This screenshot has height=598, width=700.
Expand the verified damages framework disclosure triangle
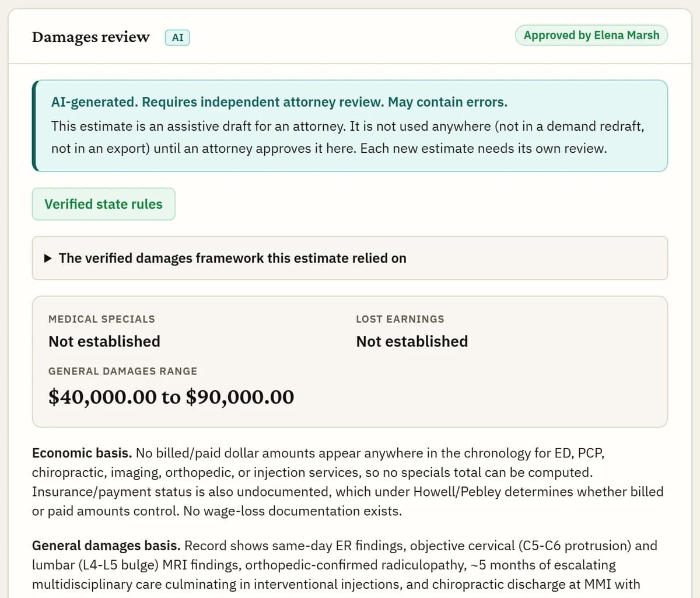pyautogui.click(x=48, y=258)
